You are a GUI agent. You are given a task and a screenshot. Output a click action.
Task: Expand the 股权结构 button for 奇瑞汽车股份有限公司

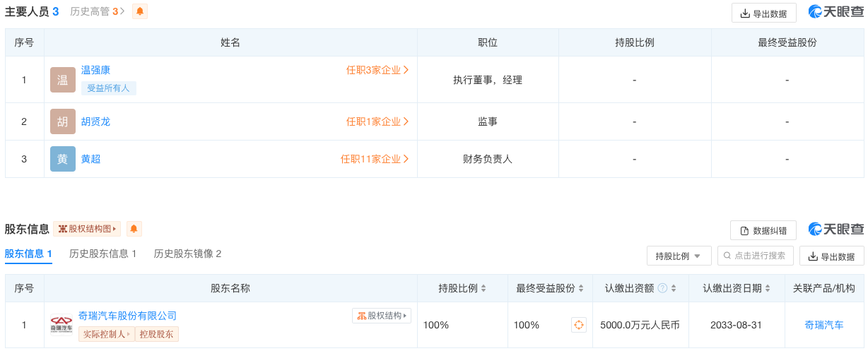(382, 316)
